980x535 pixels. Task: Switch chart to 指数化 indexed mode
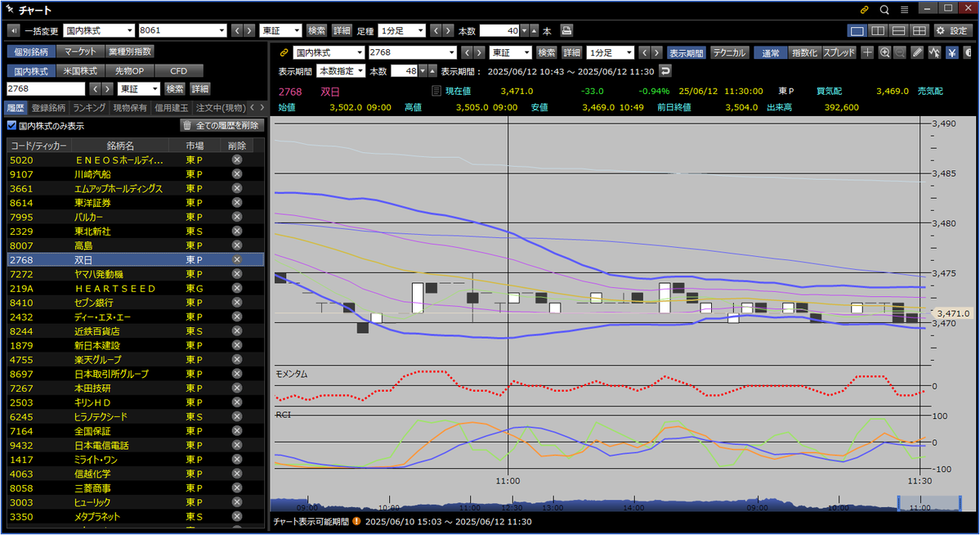[803, 52]
